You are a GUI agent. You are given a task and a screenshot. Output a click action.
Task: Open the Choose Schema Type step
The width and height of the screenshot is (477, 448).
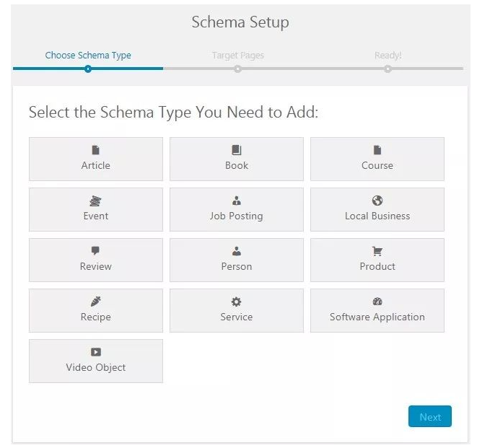tap(88, 56)
